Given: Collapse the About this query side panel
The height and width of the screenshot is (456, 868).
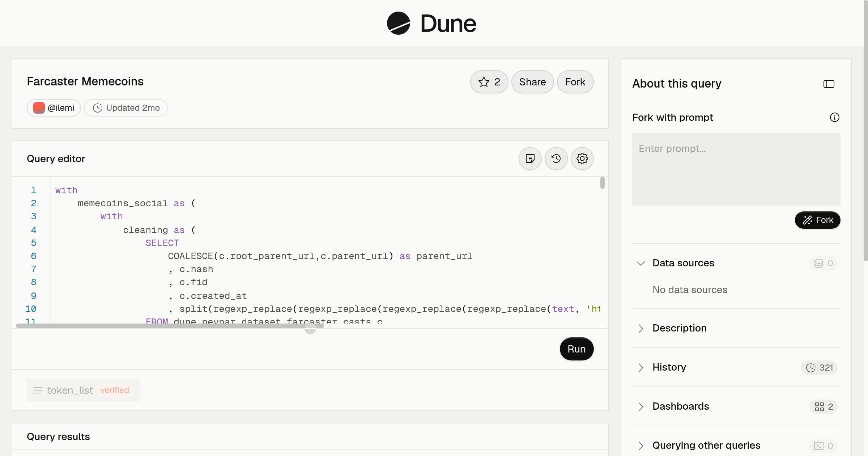Looking at the screenshot, I should [x=829, y=84].
